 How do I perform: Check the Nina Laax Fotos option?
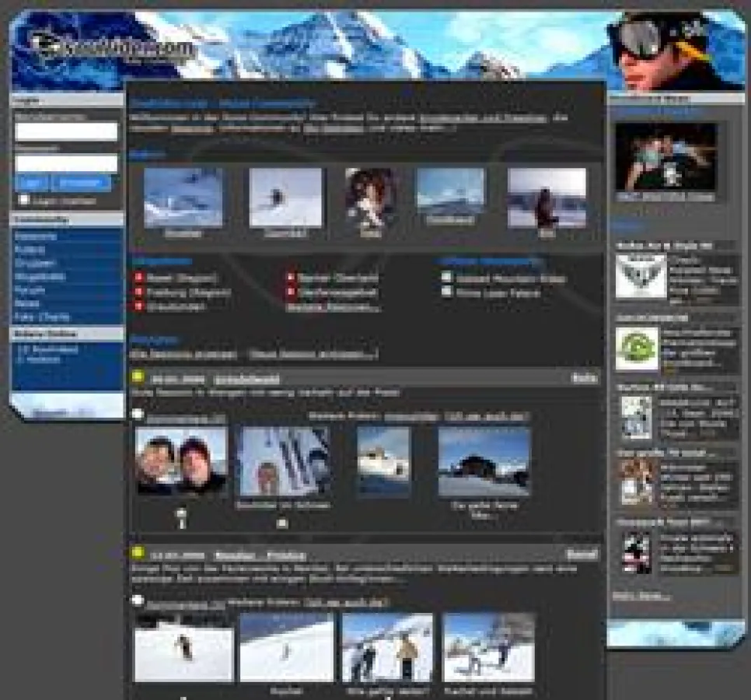(x=446, y=291)
